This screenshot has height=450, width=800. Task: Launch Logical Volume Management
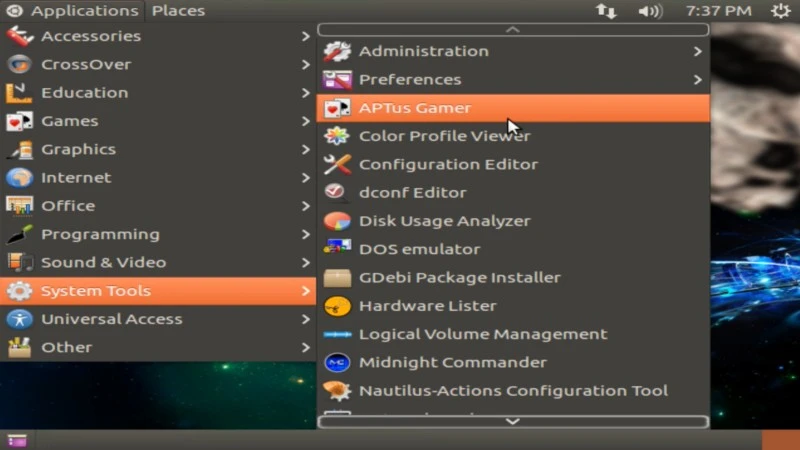tap(513, 334)
